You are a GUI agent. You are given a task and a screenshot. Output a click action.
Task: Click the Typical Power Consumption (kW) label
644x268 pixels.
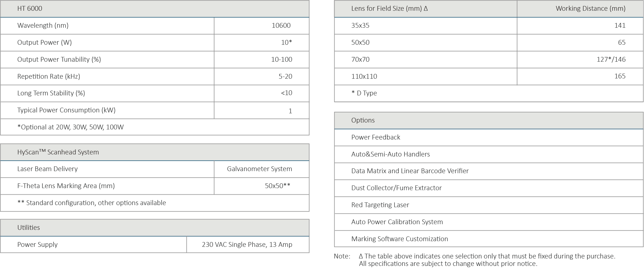pyautogui.click(x=66, y=110)
